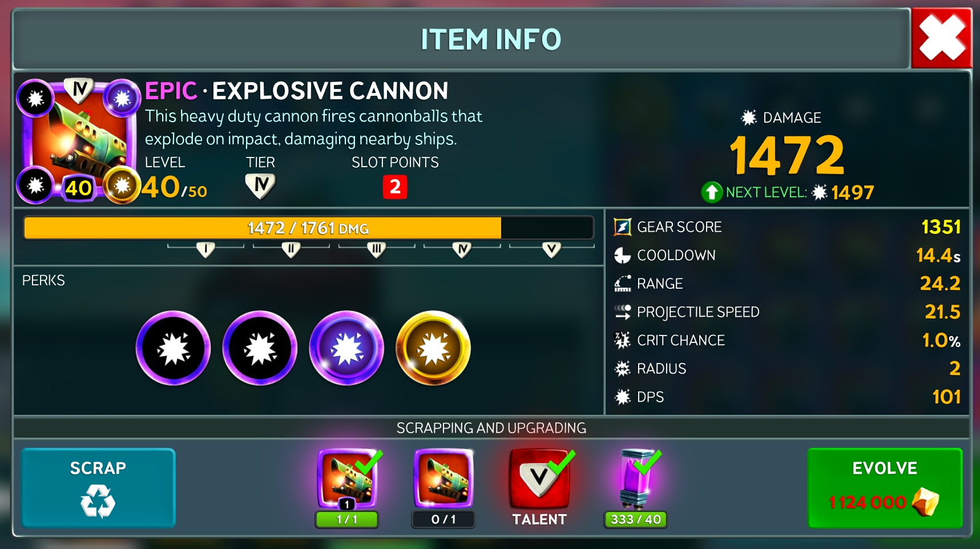The width and height of the screenshot is (980, 549).
Task: Click the first purple perk icon
Action: [173, 348]
